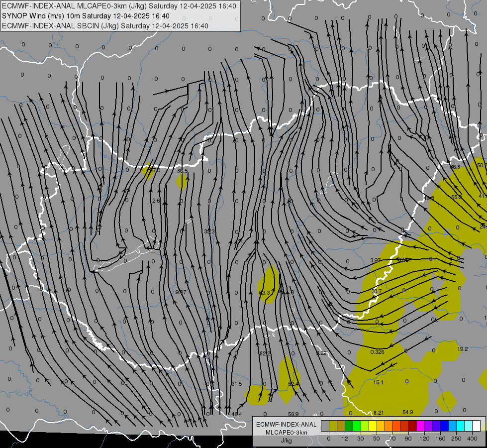
Task: Click the 30.7 value on the map
Action: [377, 291]
